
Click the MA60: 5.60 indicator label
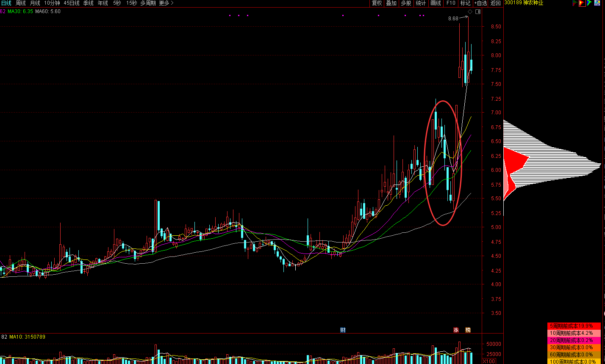point(47,11)
